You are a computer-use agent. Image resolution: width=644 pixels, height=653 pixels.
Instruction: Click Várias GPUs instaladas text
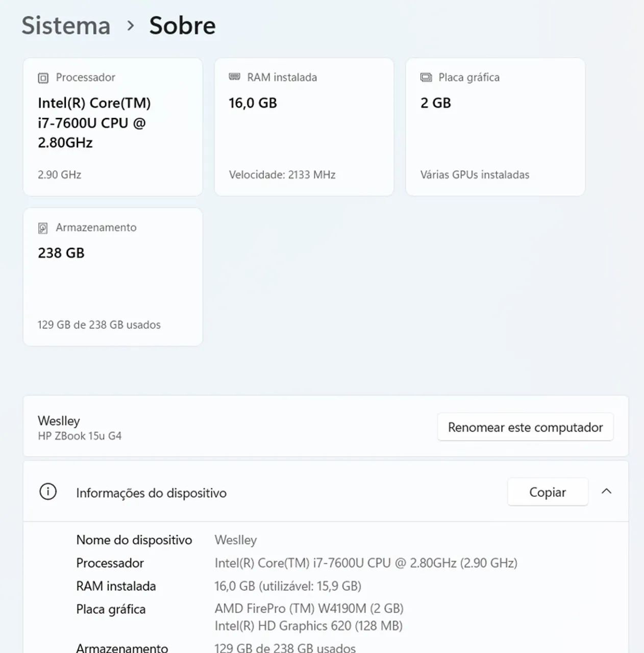[x=475, y=174]
